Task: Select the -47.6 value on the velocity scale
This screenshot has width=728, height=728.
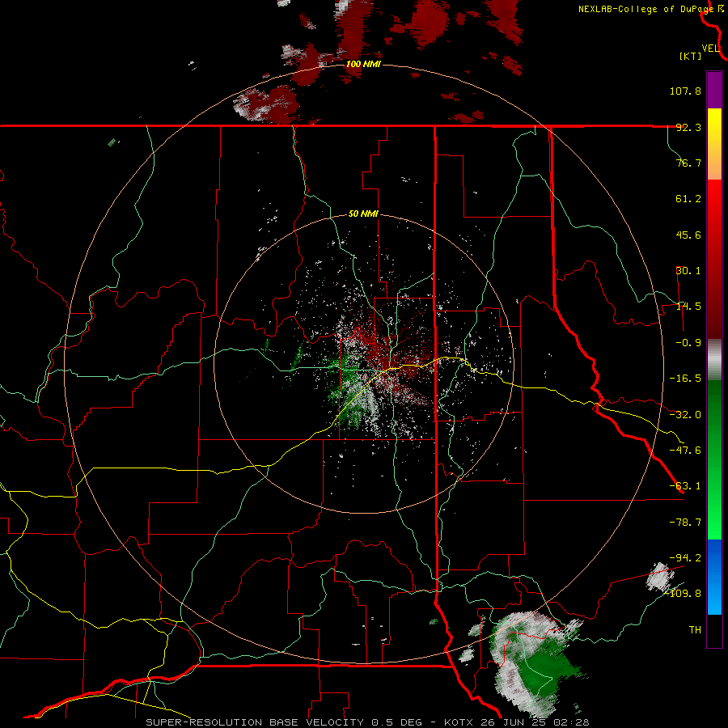Action: click(x=685, y=451)
